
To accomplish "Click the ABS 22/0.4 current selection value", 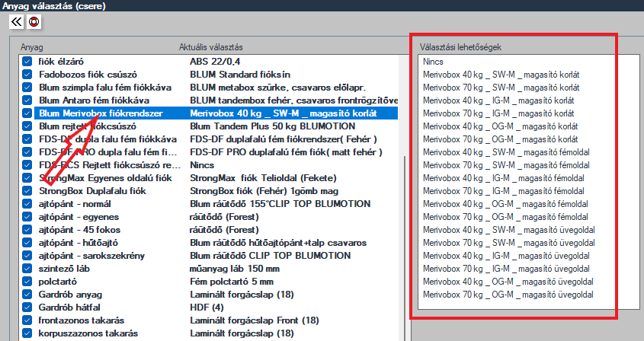I will pyautogui.click(x=215, y=62).
